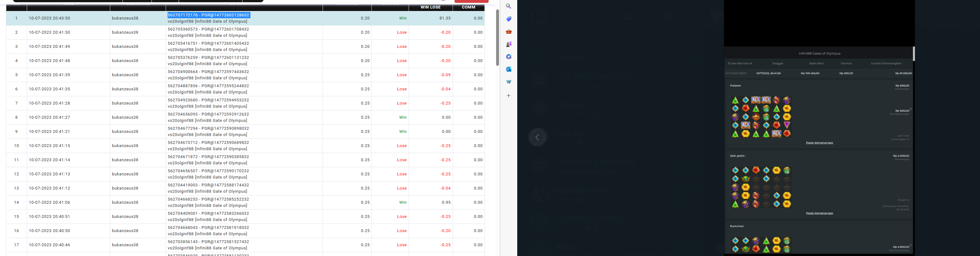
Task: Click bet ID 562705360573 - PGR@14772601708432
Action: 209,29
